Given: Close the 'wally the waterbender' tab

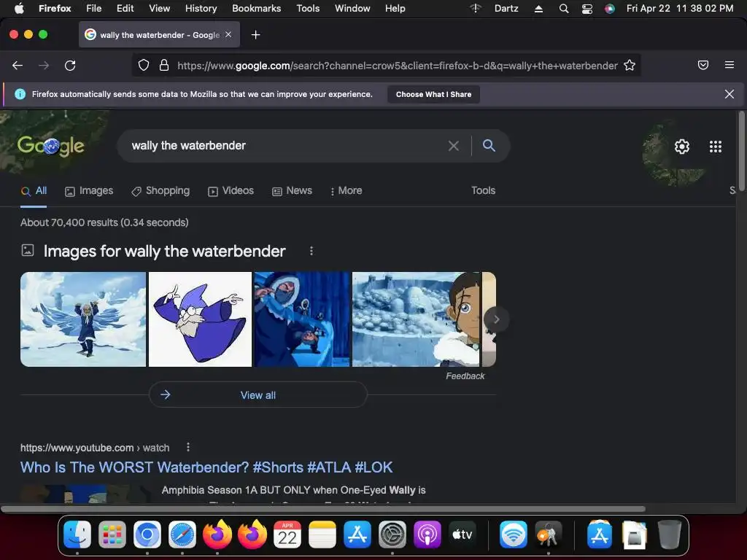Looking at the screenshot, I should 228,34.
